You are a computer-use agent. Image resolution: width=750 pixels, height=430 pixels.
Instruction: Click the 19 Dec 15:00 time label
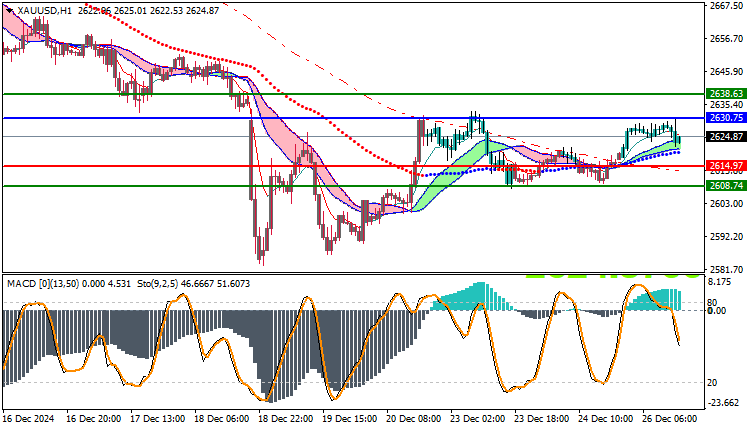coord(350,419)
